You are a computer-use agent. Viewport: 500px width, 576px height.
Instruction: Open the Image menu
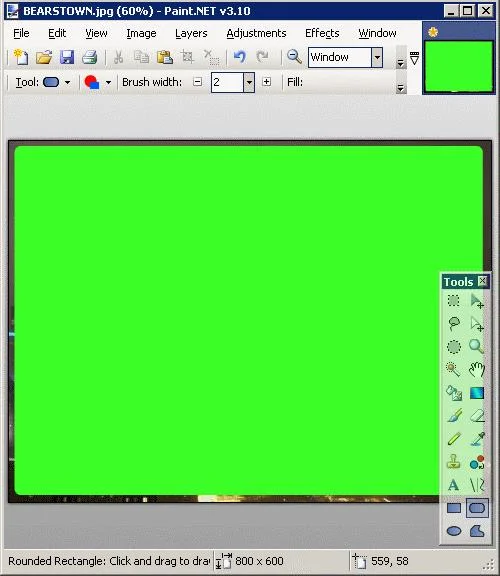(141, 33)
